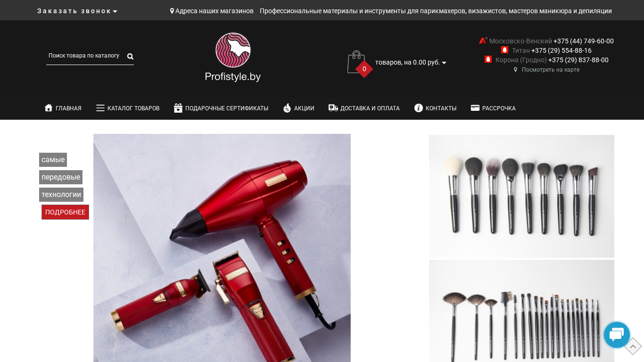Viewport: 644px width, 362px height.
Task: Click the Profistyle.by logo
Action: click(x=233, y=57)
